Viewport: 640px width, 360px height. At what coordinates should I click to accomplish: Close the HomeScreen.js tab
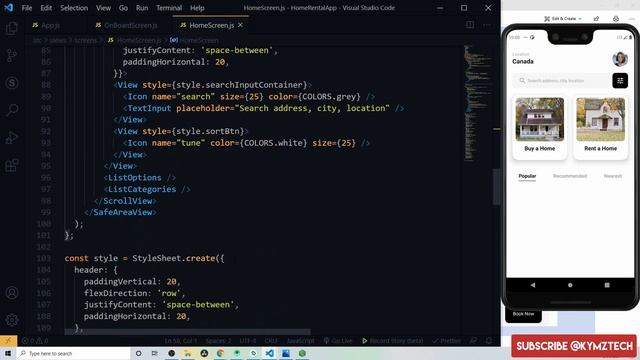coord(240,25)
